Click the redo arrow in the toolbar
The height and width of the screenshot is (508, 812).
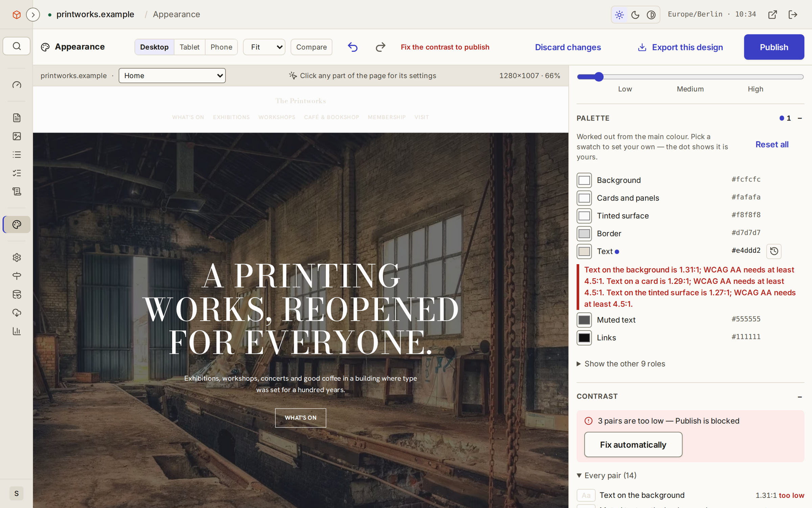381,47
